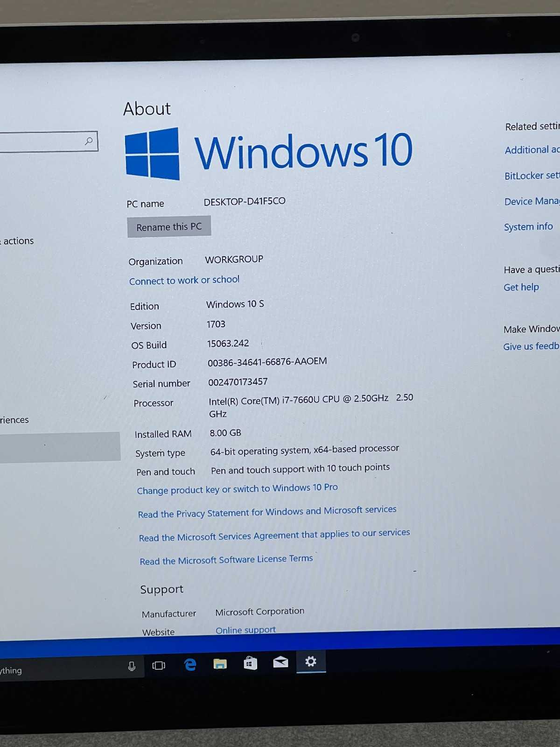Launch Microsoft Edge from the taskbar

tap(190, 664)
